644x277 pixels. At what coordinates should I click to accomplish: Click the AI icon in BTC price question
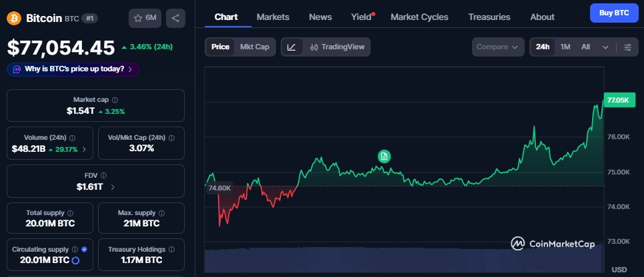click(x=17, y=69)
